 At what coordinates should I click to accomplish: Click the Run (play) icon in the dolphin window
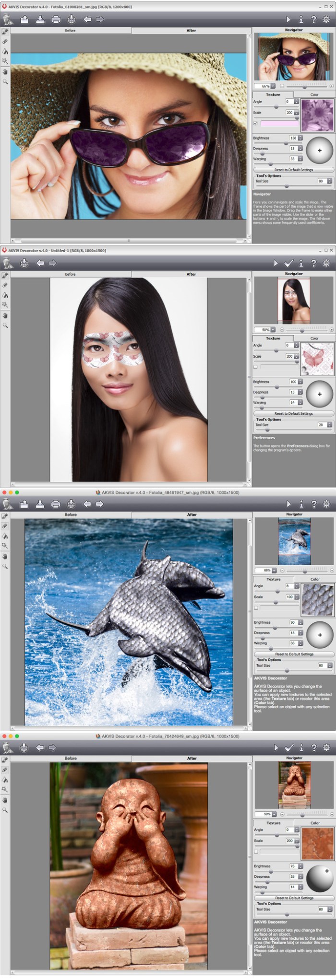288,504
